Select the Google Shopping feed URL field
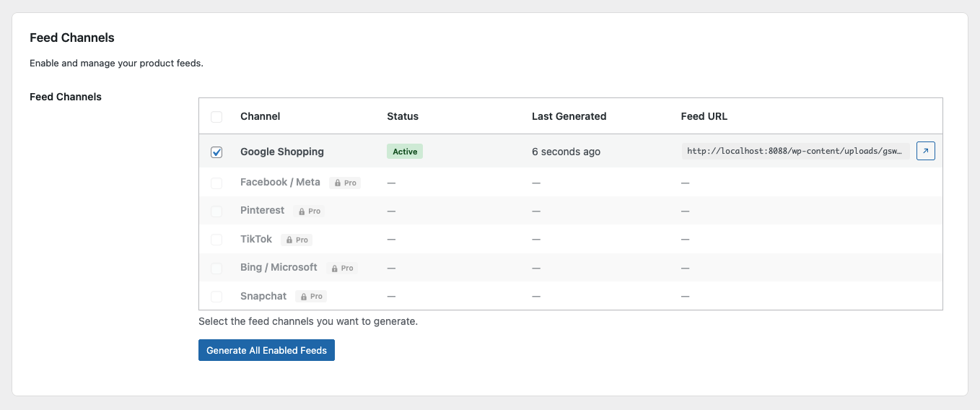This screenshot has height=410, width=980. click(796, 151)
